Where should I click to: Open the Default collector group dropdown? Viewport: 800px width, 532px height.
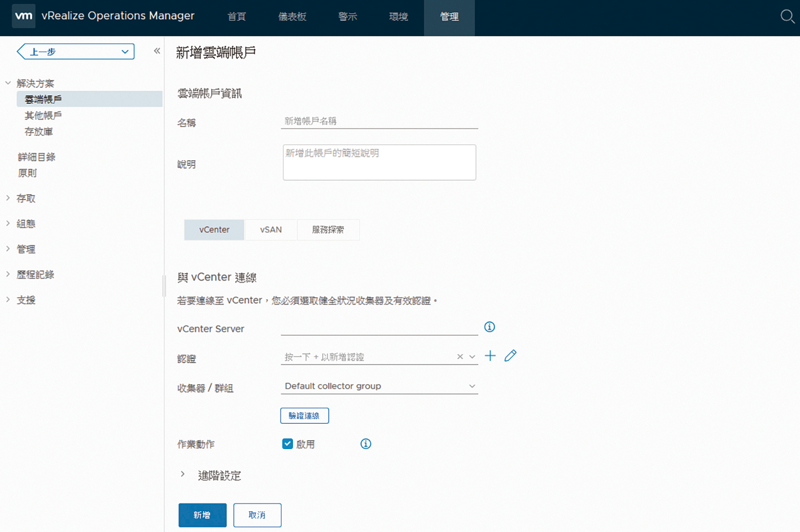[x=379, y=386]
